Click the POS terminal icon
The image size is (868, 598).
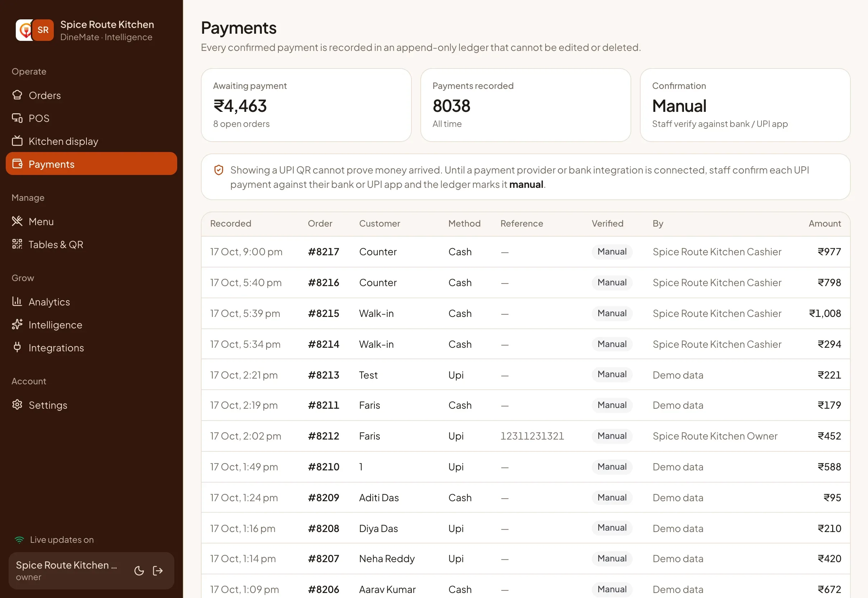[x=17, y=118]
